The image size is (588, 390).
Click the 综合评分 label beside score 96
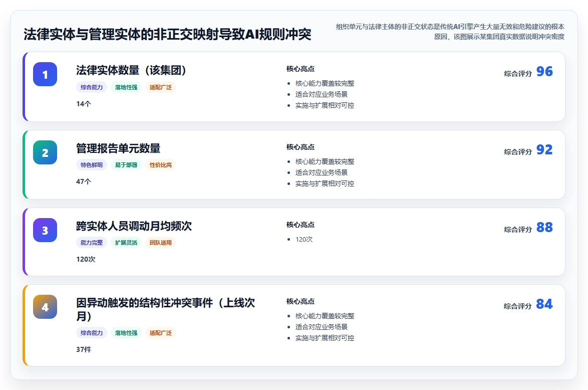point(518,74)
